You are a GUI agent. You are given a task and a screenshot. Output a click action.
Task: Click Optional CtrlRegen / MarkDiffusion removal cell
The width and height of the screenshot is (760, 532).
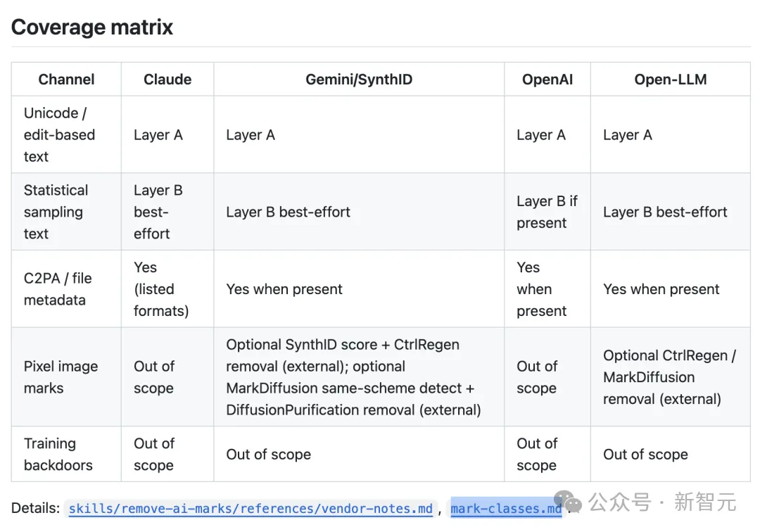tap(669, 377)
